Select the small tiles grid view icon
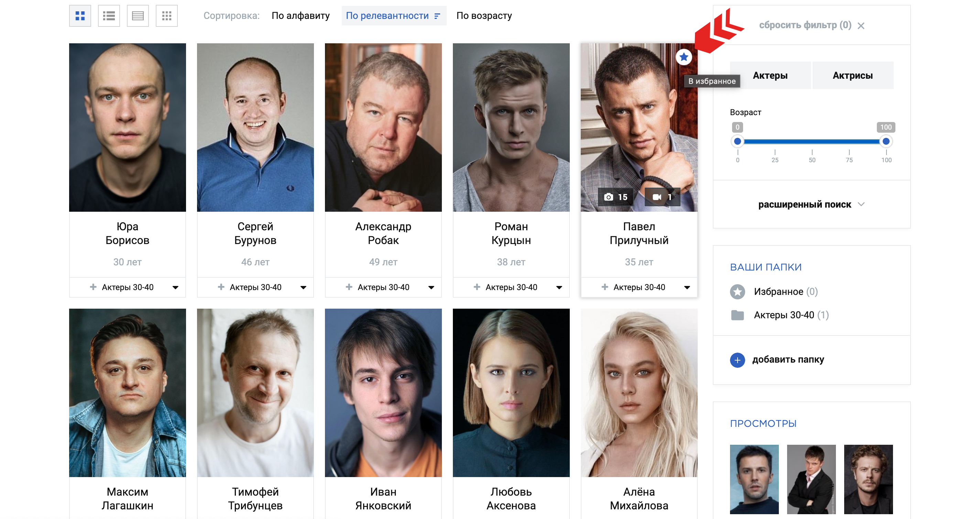 [x=167, y=16]
